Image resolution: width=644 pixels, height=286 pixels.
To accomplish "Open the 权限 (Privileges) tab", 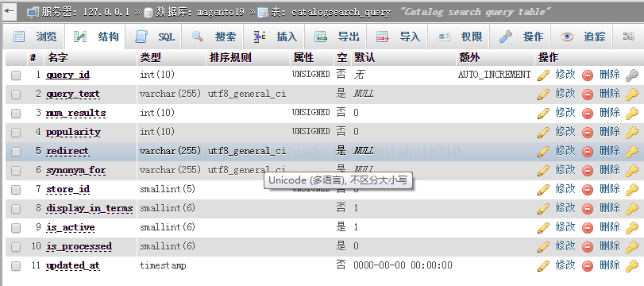I will pyautogui.click(x=459, y=37).
